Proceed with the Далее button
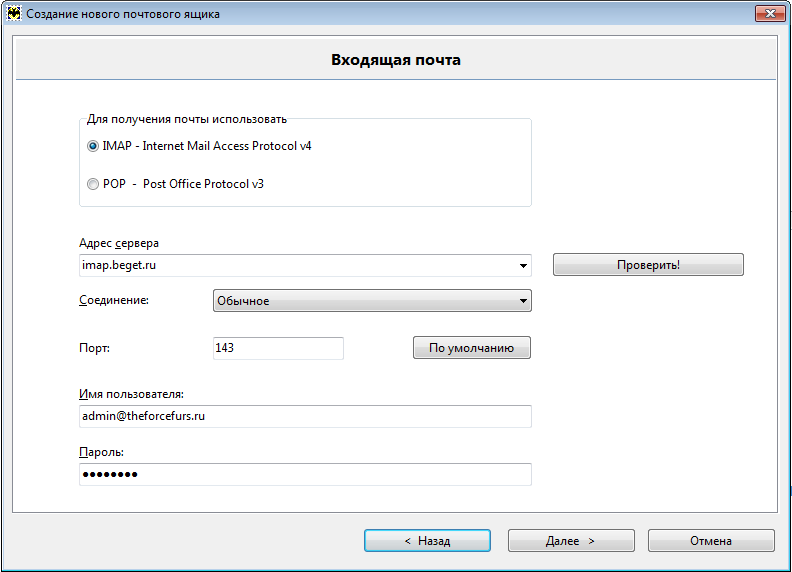Viewport: 792px width, 572px height. tap(571, 541)
